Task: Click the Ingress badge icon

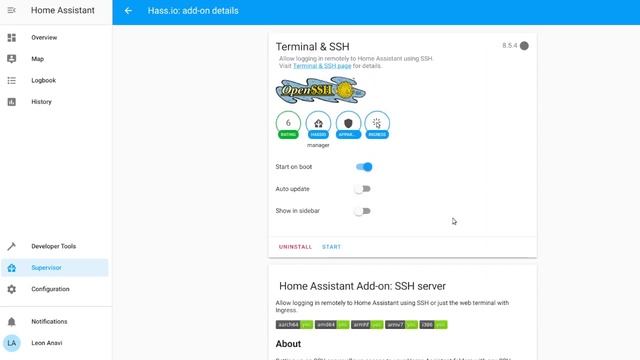Action: click(377, 125)
